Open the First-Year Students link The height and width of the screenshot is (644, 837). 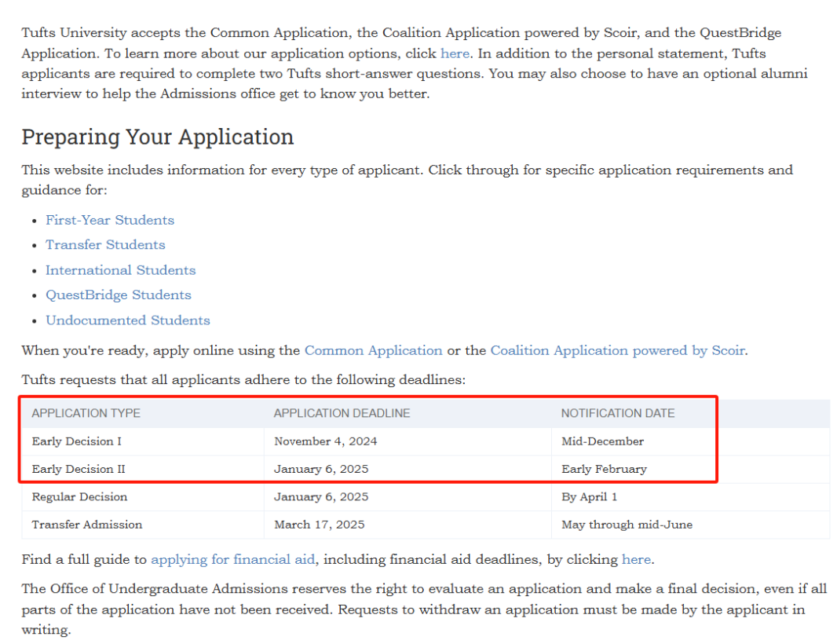point(110,220)
